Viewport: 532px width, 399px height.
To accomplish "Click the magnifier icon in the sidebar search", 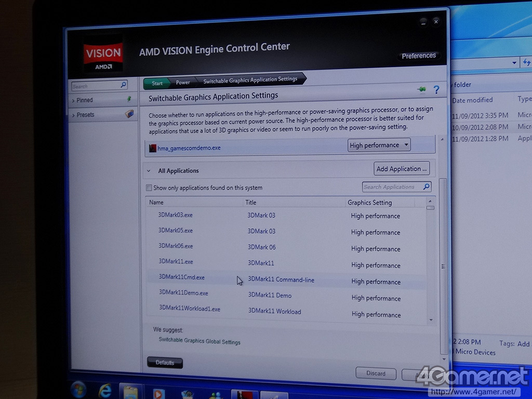I will (x=124, y=85).
